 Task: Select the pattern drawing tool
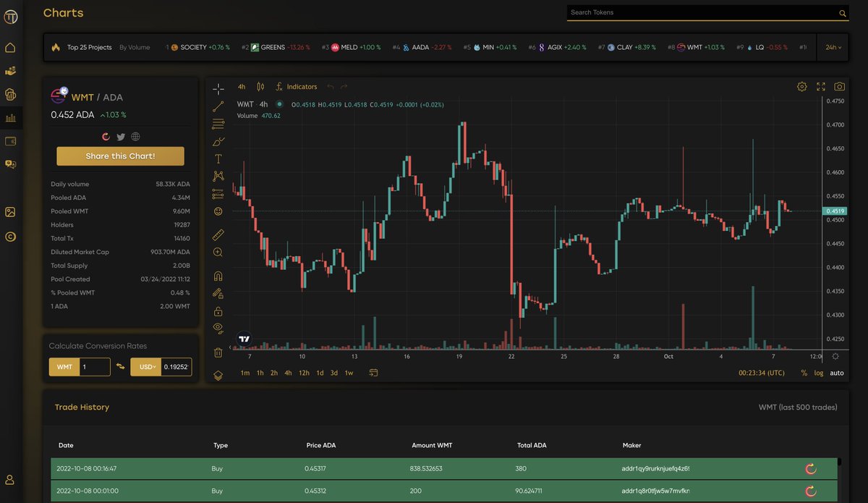pyautogui.click(x=218, y=176)
